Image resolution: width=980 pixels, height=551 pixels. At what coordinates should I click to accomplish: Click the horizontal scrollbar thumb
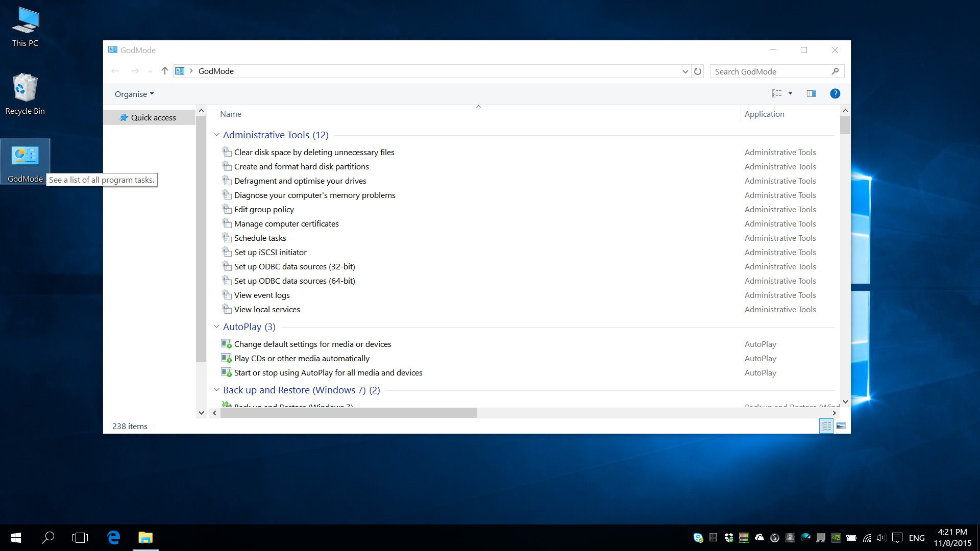[x=348, y=413]
